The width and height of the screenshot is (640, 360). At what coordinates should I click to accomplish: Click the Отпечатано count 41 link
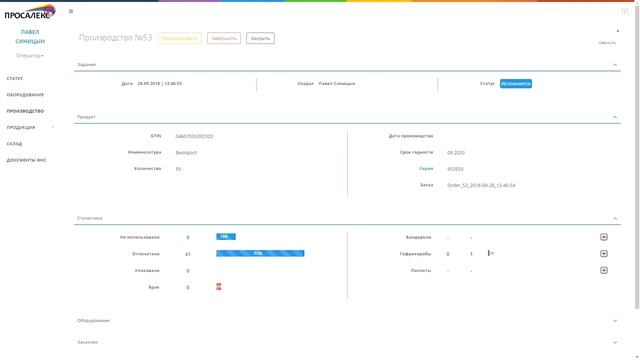(188, 254)
